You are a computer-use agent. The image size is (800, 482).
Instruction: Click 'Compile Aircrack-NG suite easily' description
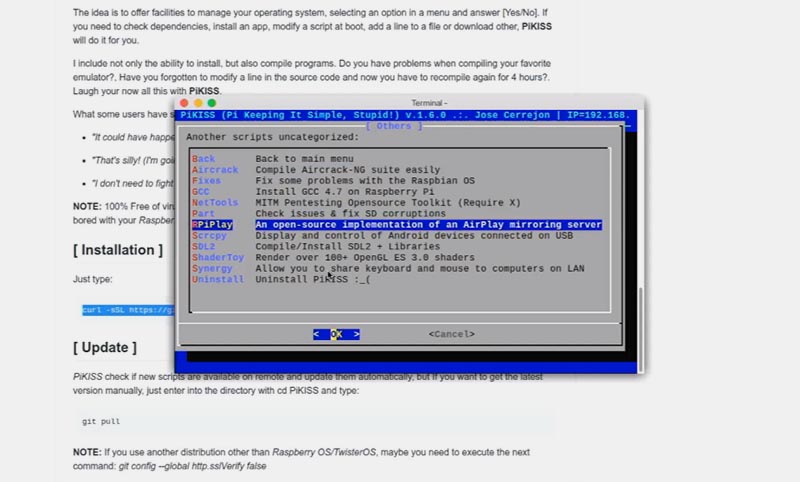tap(347, 170)
